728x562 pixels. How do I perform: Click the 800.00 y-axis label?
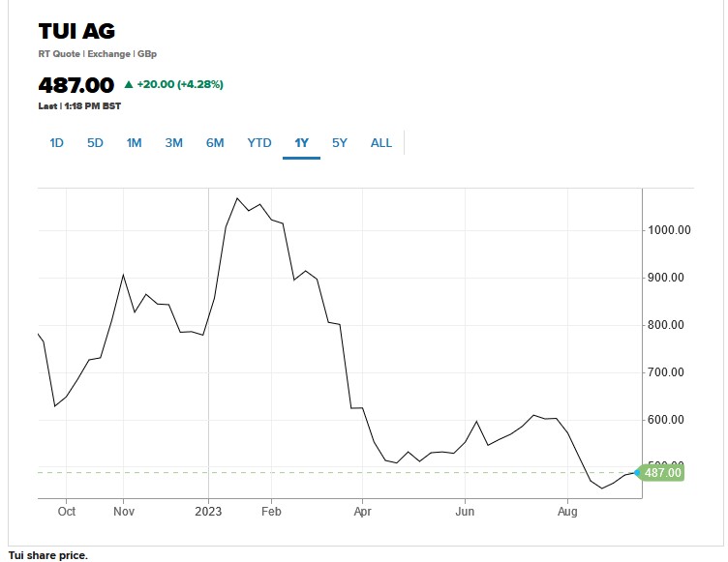pos(666,325)
